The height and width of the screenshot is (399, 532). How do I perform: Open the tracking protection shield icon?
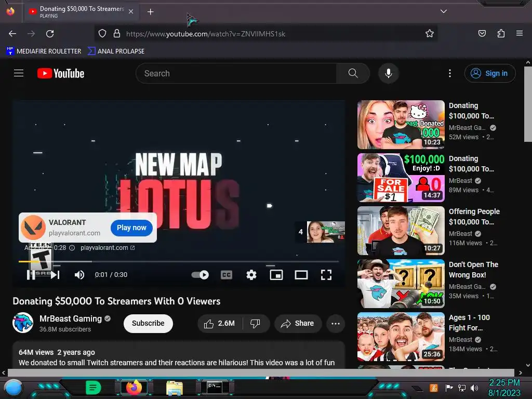(x=102, y=34)
